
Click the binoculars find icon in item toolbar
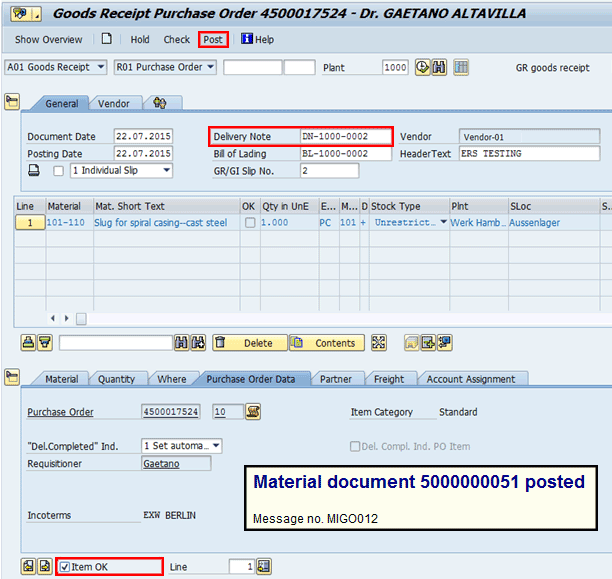[181, 343]
